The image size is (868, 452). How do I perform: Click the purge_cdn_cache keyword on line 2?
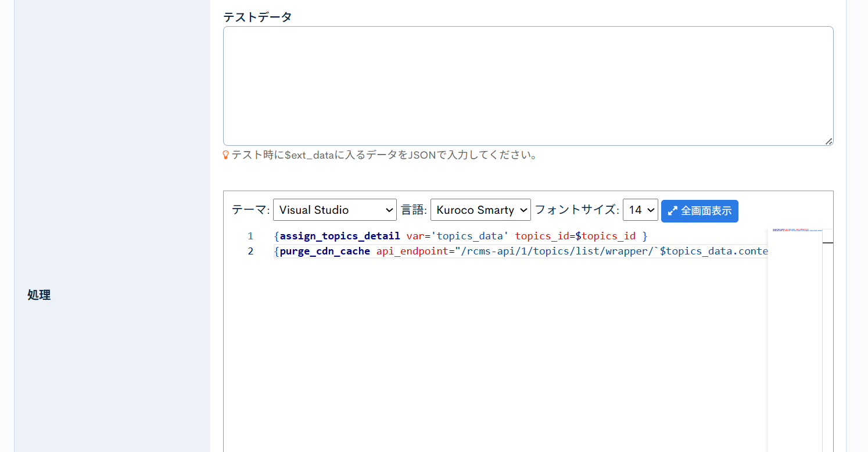[325, 252]
